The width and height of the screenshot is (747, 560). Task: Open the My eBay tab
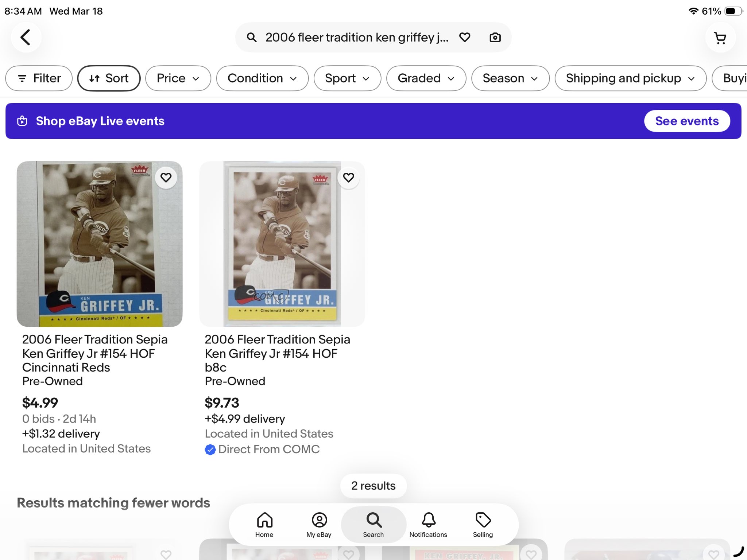pos(319,525)
